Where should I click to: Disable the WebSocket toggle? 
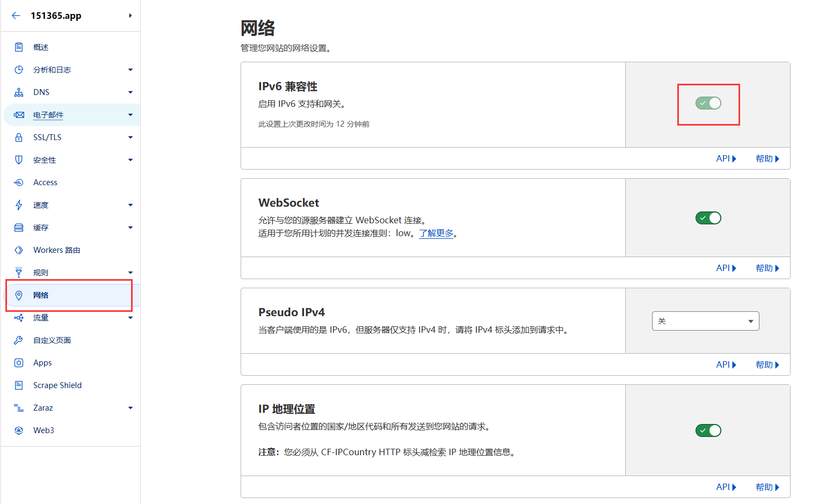(x=708, y=218)
